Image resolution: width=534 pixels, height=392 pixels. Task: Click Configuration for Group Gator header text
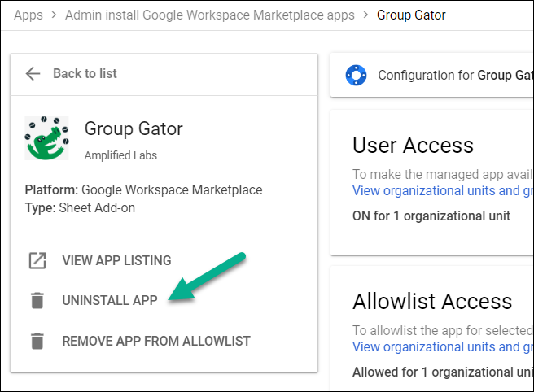pyautogui.click(x=456, y=75)
